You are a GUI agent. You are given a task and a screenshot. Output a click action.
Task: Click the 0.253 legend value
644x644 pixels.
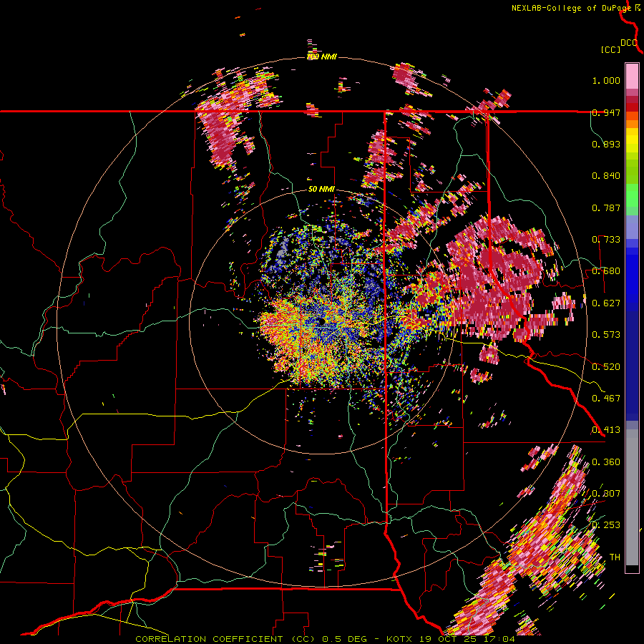[606, 525]
